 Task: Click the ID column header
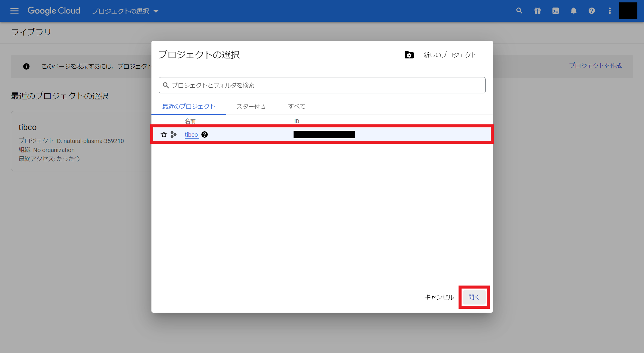[297, 121]
